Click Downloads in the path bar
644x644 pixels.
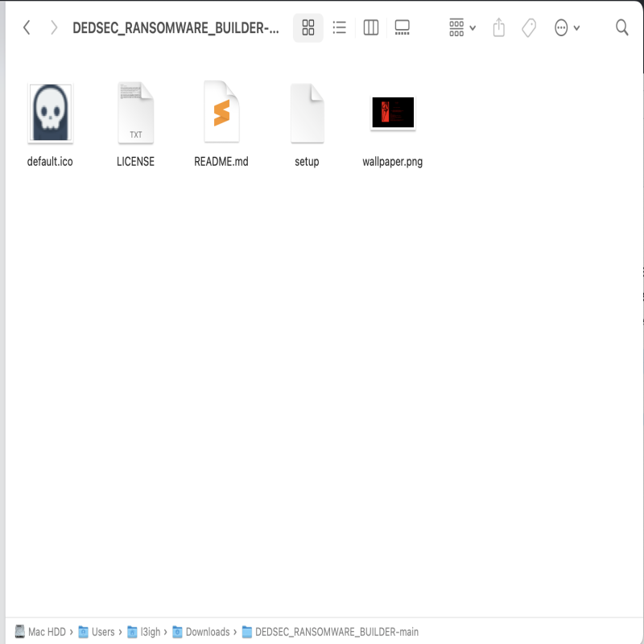[201, 632]
